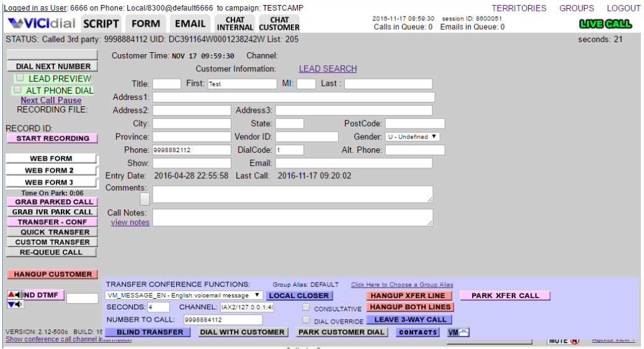The height and width of the screenshot is (349, 644).
Task: Tick the DIAL OVERRIDE checkbox
Action: tap(306, 320)
